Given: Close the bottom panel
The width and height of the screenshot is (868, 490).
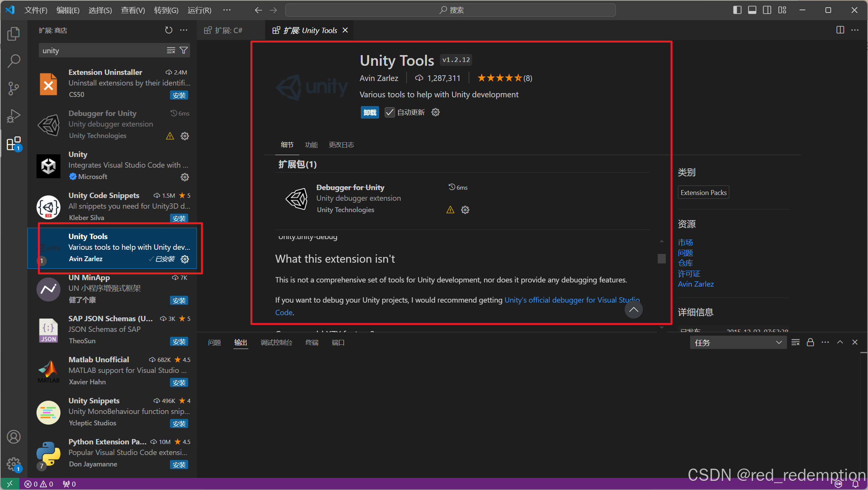Looking at the screenshot, I should pyautogui.click(x=855, y=343).
